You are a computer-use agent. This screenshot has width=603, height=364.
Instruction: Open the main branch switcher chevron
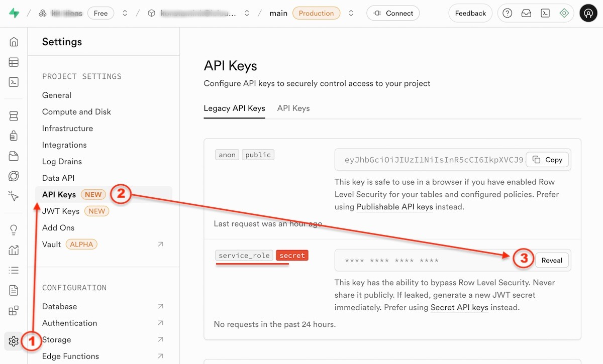click(351, 13)
